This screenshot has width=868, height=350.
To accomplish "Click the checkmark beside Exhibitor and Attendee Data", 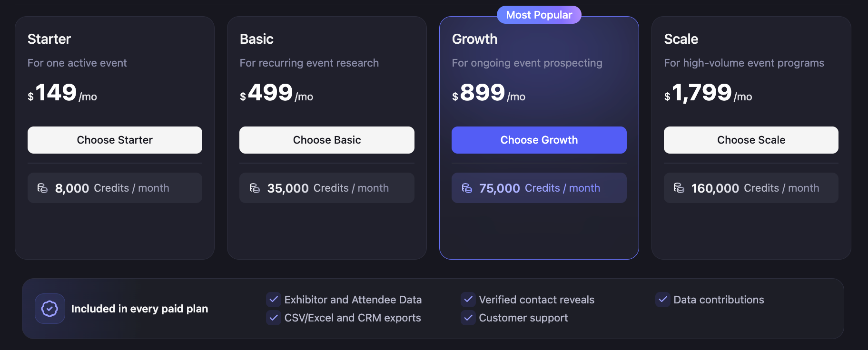I will pos(274,300).
